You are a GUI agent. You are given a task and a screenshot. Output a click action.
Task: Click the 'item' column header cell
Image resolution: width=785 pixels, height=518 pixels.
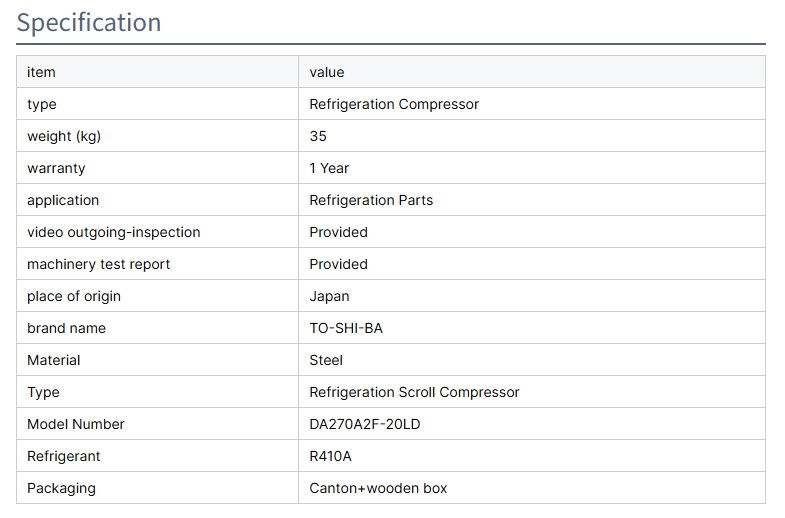pyautogui.click(x=42, y=72)
